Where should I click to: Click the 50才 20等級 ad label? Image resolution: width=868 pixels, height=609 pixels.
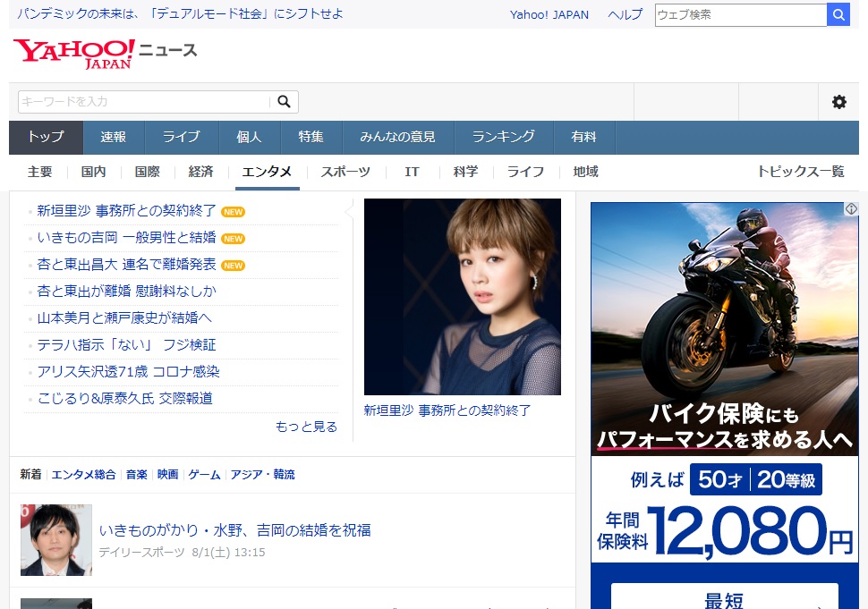756,479
